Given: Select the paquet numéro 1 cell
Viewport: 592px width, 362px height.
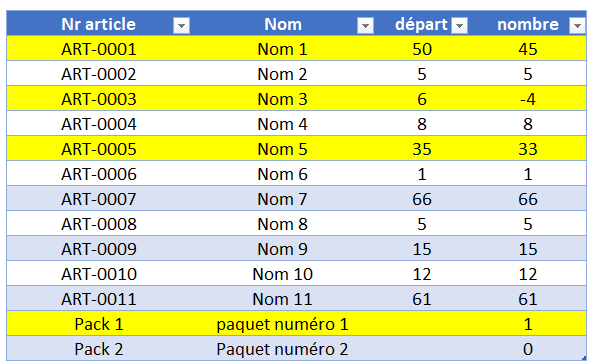Looking at the screenshot, I should click(282, 323).
